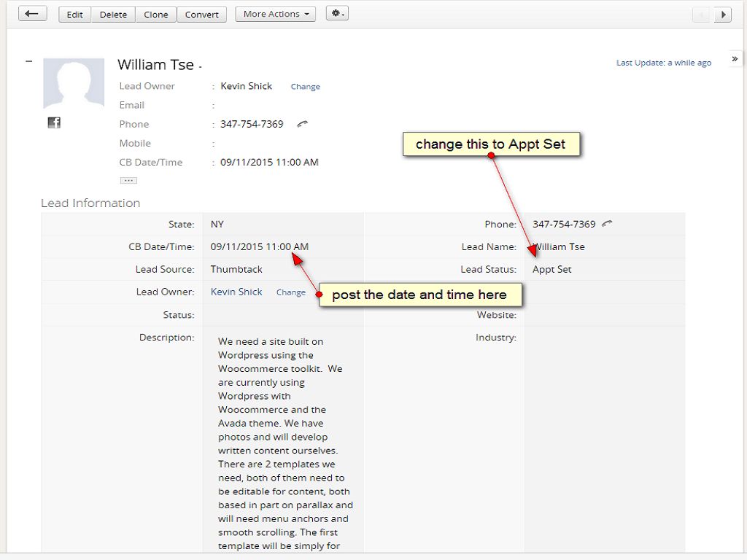Change Lead Owner in Lead Information

click(291, 292)
